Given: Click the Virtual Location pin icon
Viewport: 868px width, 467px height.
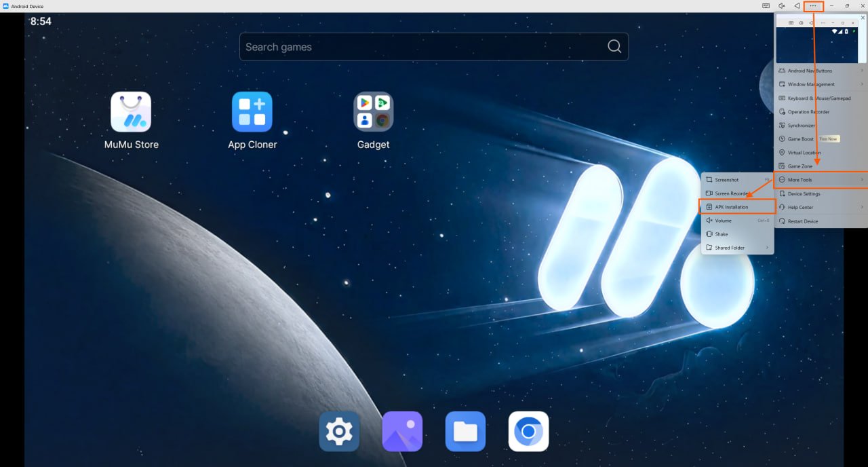Looking at the screenshot, I should [x=782, y=153].
